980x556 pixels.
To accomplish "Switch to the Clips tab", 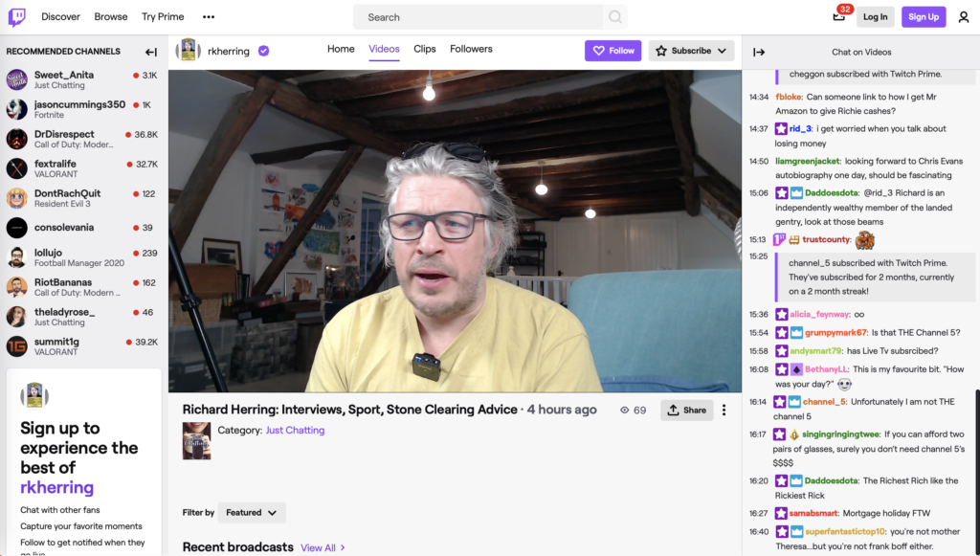I will [x=424, y=49].
